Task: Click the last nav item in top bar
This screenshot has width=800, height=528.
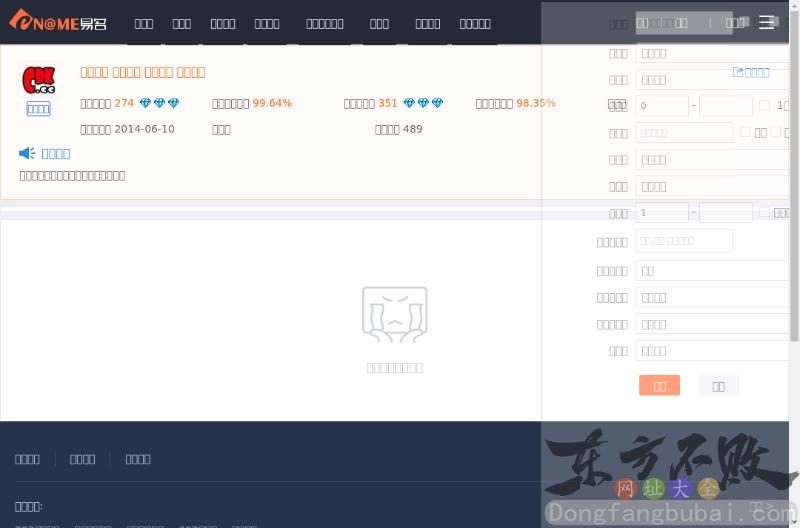Action: (475, 23)
